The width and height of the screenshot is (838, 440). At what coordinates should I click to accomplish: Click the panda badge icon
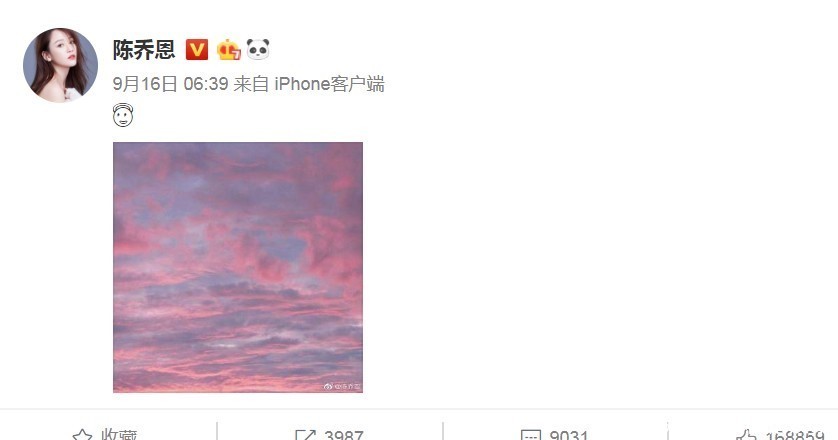258,49
